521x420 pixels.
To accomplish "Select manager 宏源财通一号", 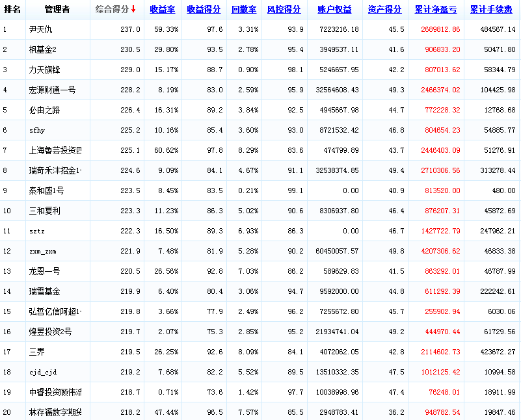I will [52, 90].
